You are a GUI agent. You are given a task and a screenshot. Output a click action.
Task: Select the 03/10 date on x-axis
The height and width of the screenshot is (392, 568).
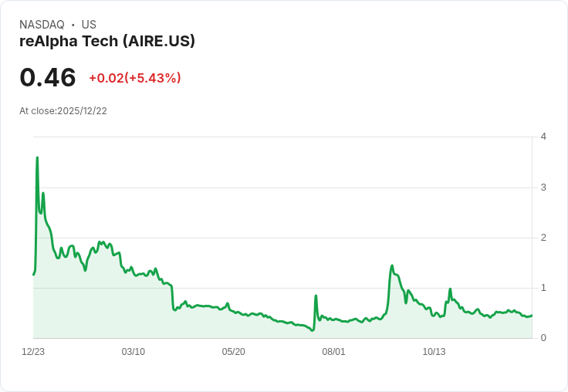pos(134,352)
